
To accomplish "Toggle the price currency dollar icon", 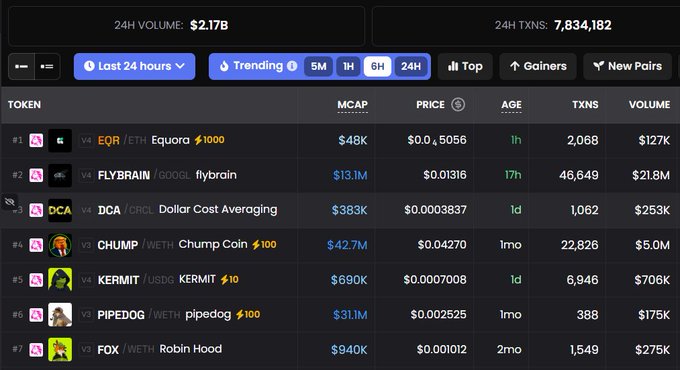I will click(458, 105).
